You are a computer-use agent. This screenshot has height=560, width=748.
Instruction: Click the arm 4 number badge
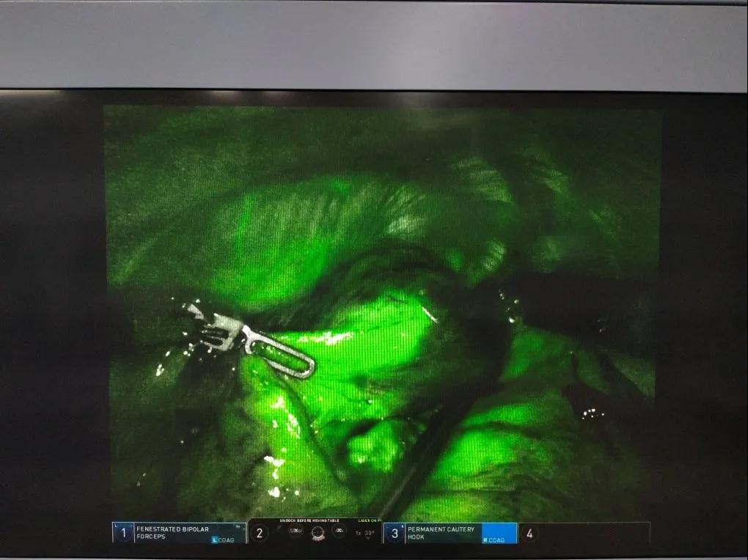click(x=529, y=533)
